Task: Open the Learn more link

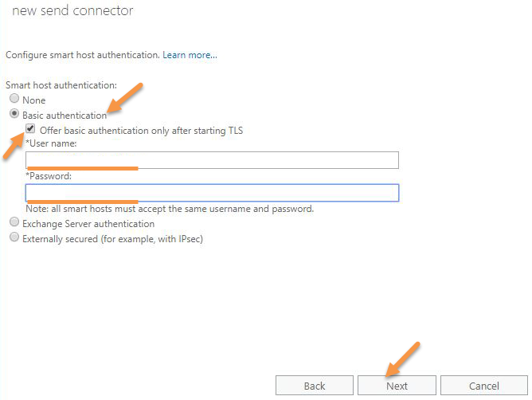Action: 190,55
